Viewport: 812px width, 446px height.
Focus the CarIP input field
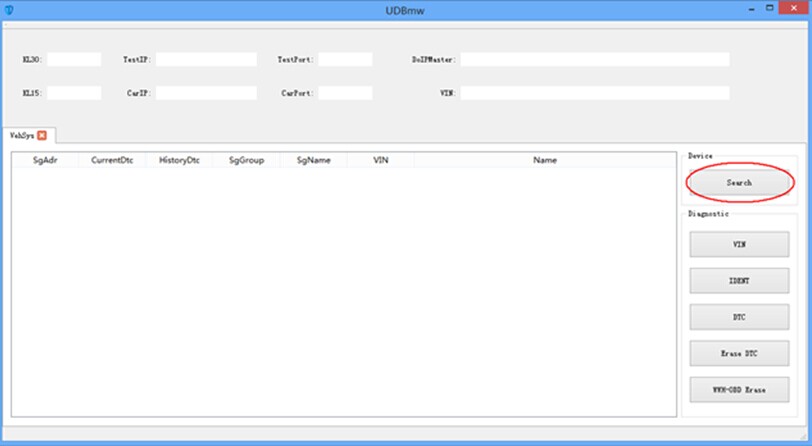coord(206,93)
